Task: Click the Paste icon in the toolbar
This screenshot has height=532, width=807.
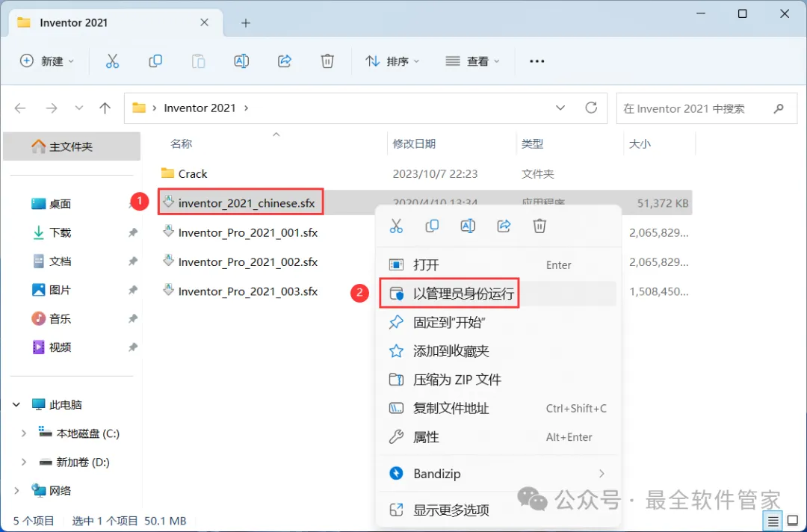Action: pos(198,61)
